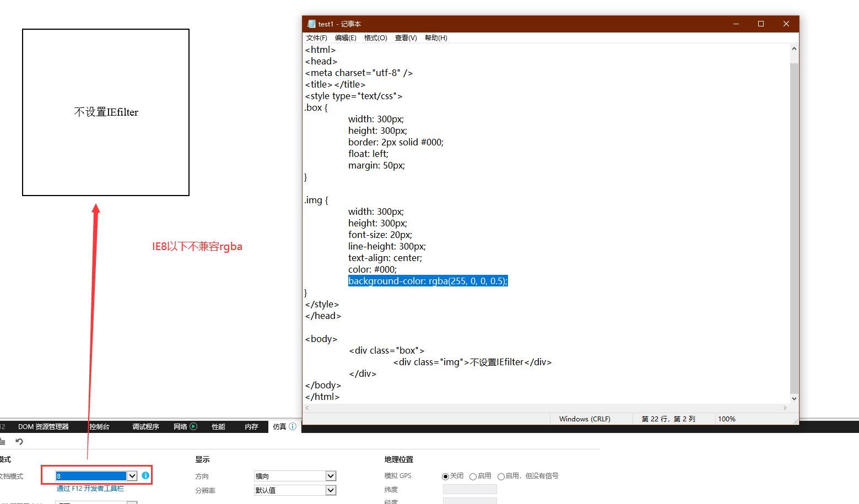859x504 pixels.
Task: Switch to the 网络 tab
Action: [180, 427]
